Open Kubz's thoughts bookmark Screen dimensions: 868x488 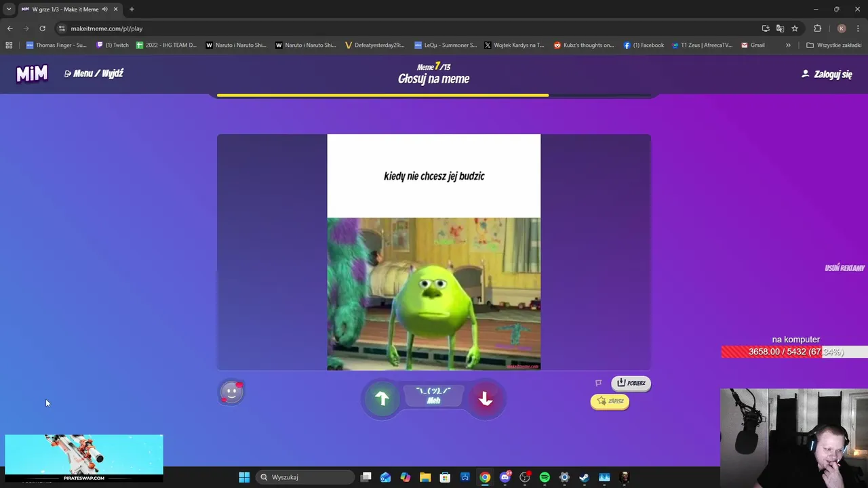[584, 45]
